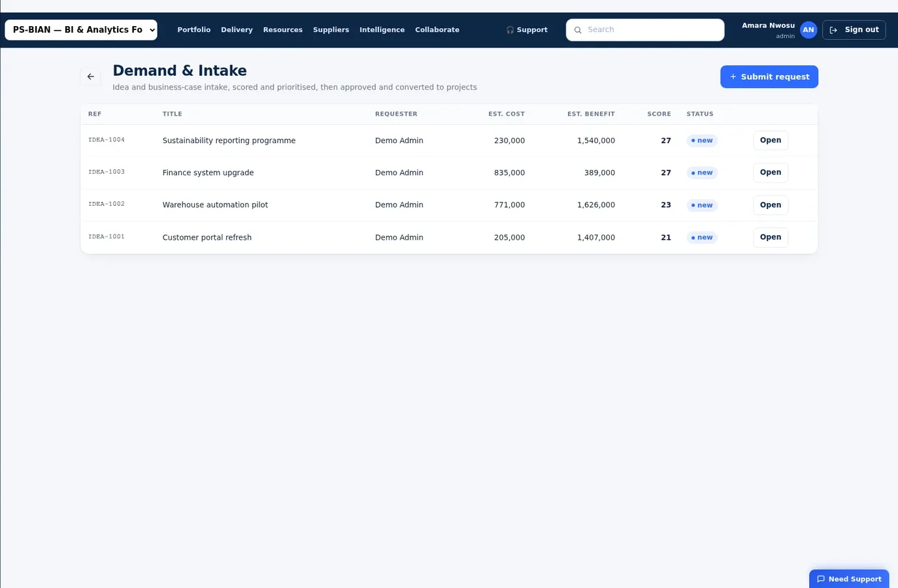Click the STATUS column header
Screen dimensions: 898x588
700,114
